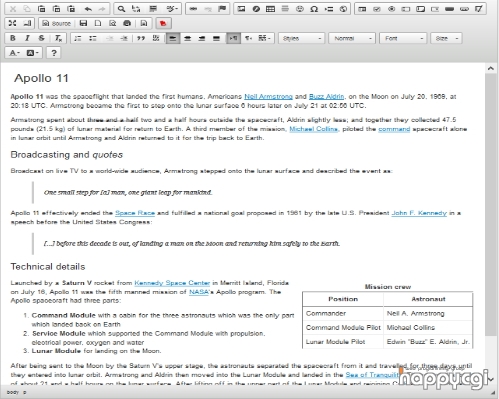This screenshot has height=399, width=499.
Task: Open the Styles dropdown
Action: [301, 38]
